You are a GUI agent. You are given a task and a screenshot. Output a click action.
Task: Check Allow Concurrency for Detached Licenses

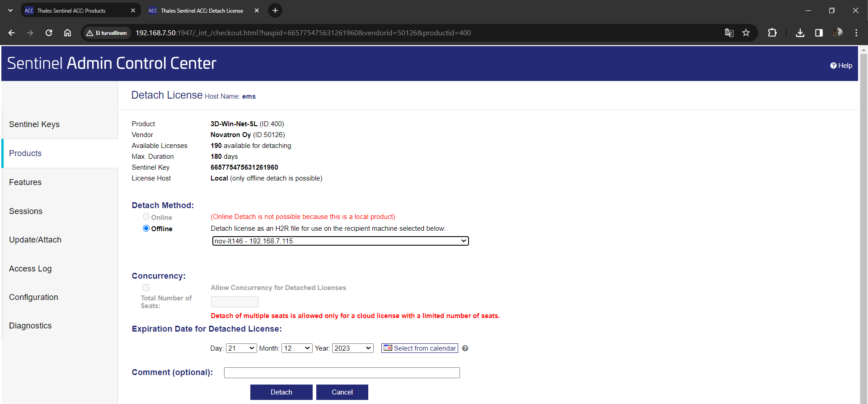click(x=145, y=288)
